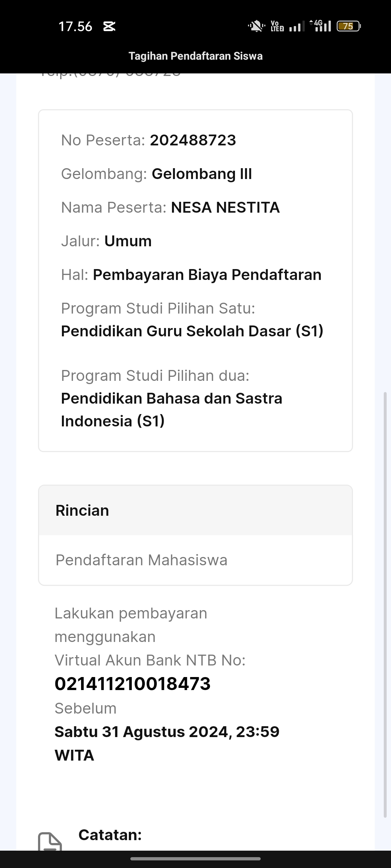The image size is (391, 868).
Task: Tap Pendidikan Guru Sekolah Dasar (S1) choice
Action: (192, 331)
